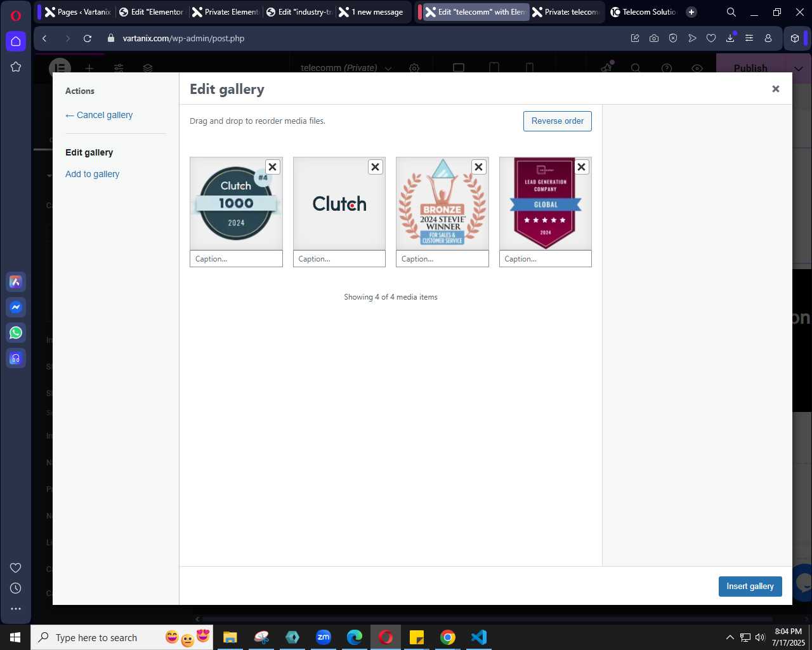Switch to the Telecom Solutio browser tab
Image resolution: width=812 pixels, height=650 pixels.
tap(643, 11)
